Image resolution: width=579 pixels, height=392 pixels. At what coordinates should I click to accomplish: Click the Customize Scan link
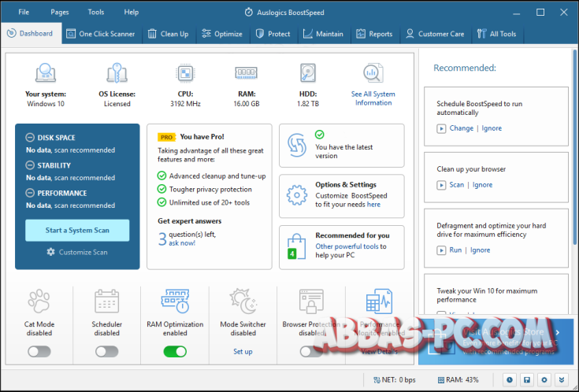[76, 252]
